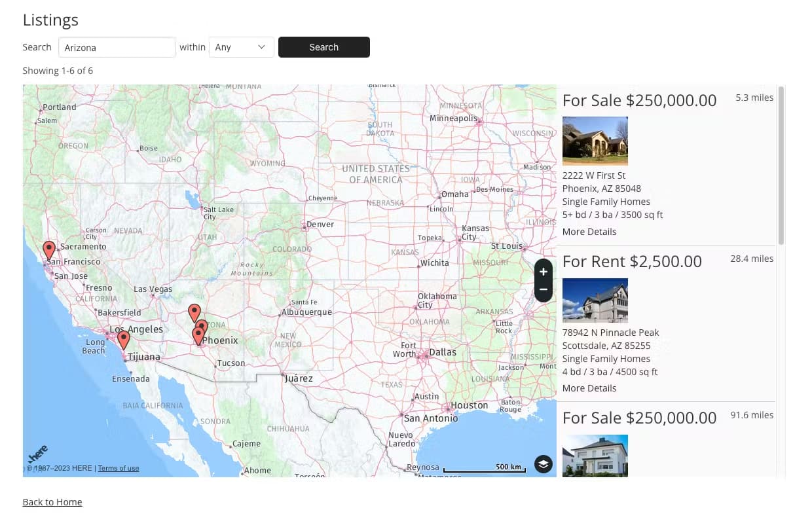
Task: View More Details for Scottsdale listing
Action: click(589, 388)
